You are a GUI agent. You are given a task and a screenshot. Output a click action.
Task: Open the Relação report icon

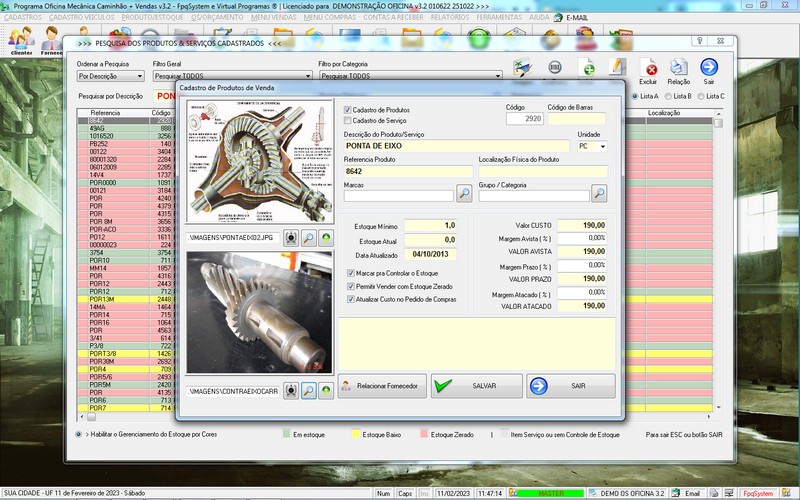point(679,69)
